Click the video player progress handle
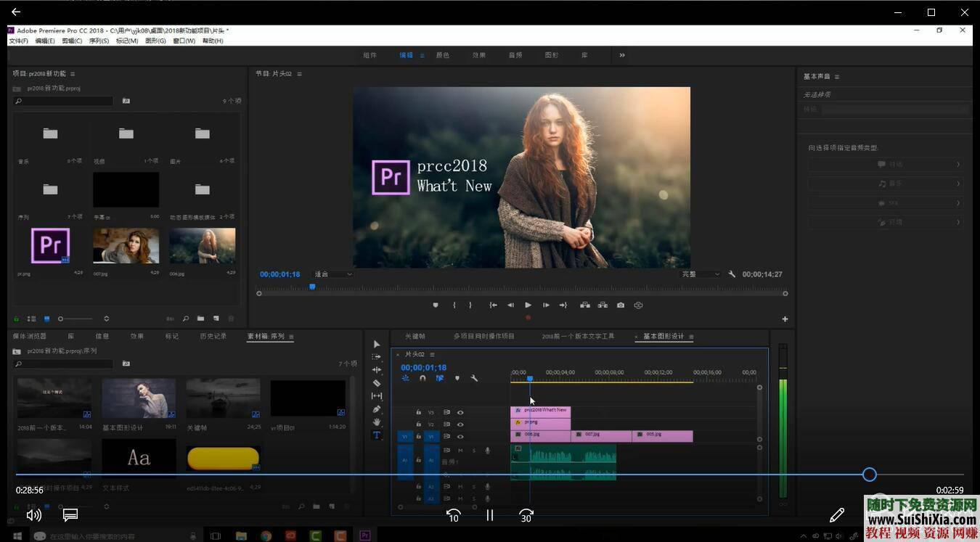980x542 pixels. pyautogui.click(x=870, y=475)
